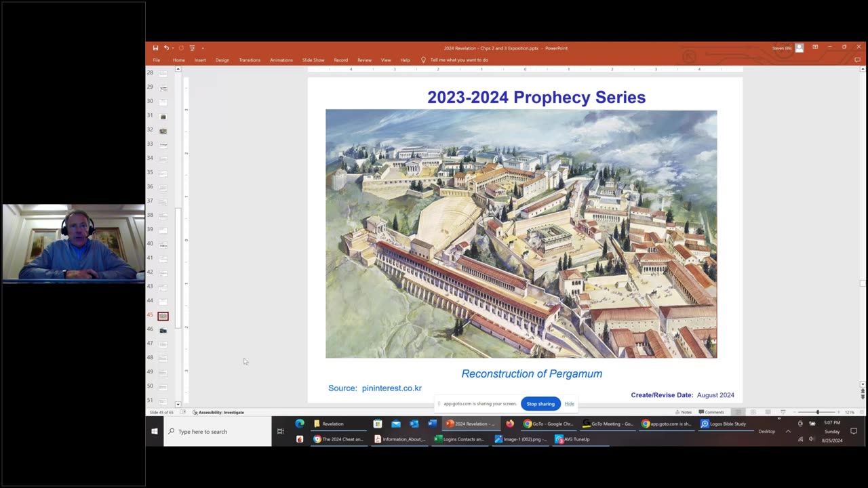Click the 2023-2024 Prophecy Series title
Image resolution: width=868 pixels, height=488 pixels.
coord(536,98)
